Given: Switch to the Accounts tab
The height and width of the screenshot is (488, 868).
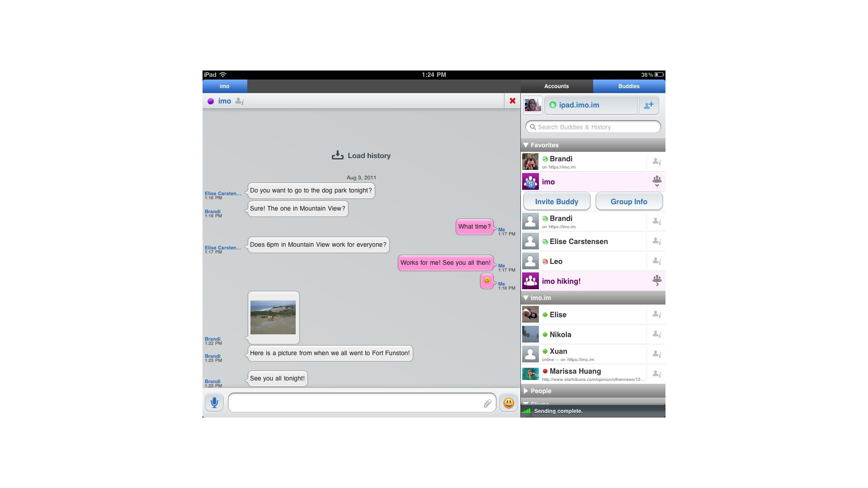Looking at the screenshot, I should pyautogui.click(x=557, y=86).
